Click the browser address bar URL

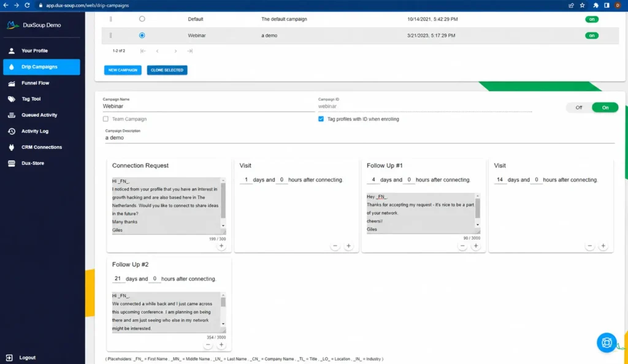(87, 5)
